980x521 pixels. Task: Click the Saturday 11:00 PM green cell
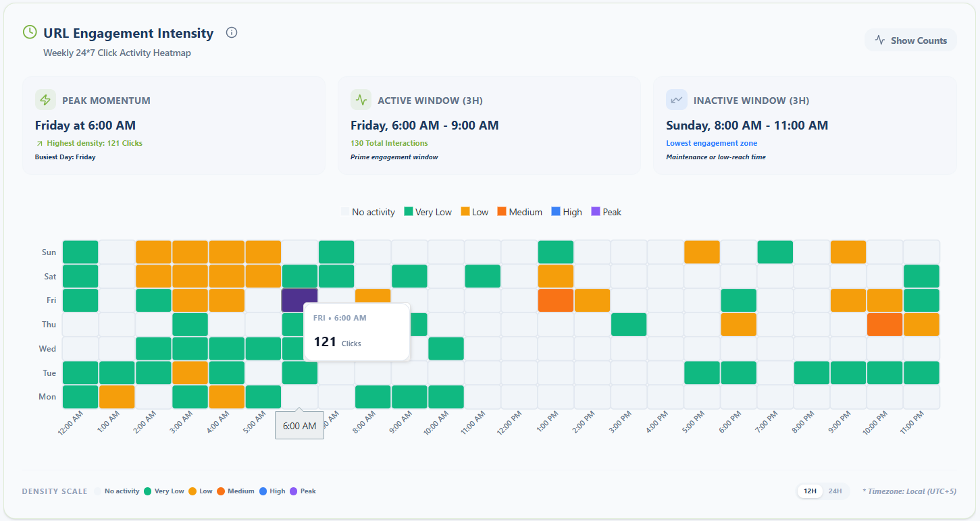click(921, 276)
